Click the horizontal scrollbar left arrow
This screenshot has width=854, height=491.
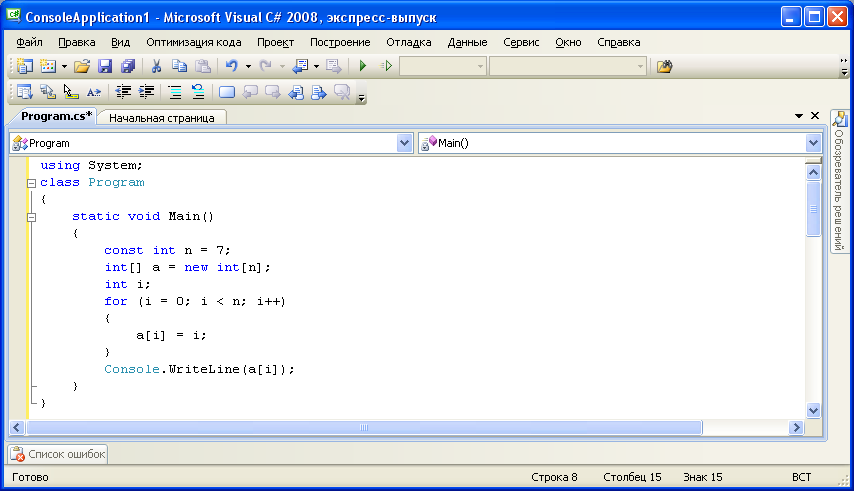pyautogui.click(x=17, y=428)
